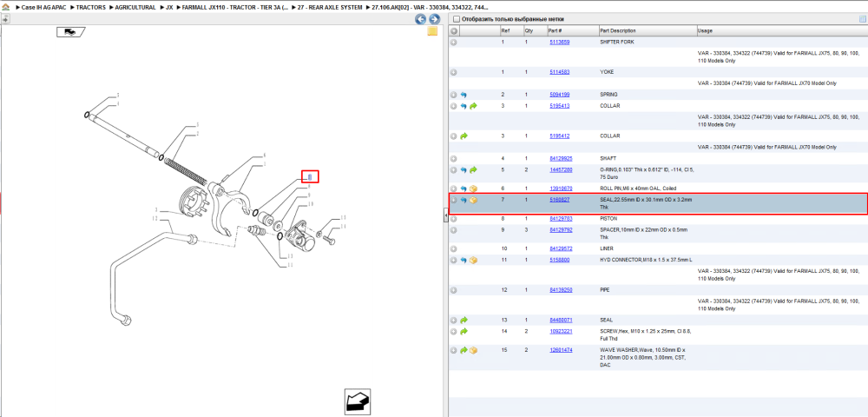
Task: Click the Usage column header
Action: [782, 31]
